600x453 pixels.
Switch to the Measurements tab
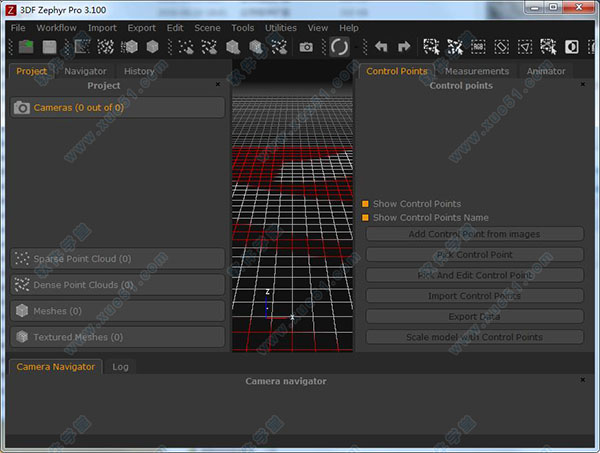click(477, 71)
